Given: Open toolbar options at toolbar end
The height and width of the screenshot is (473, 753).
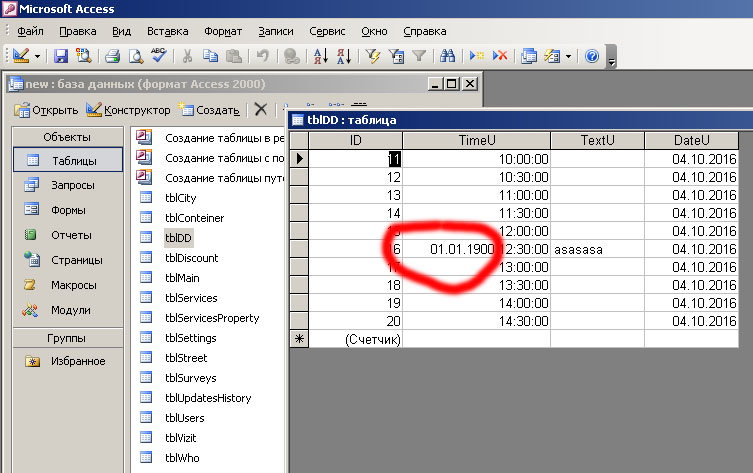Looking at the screenshot, I should point(611,59).
